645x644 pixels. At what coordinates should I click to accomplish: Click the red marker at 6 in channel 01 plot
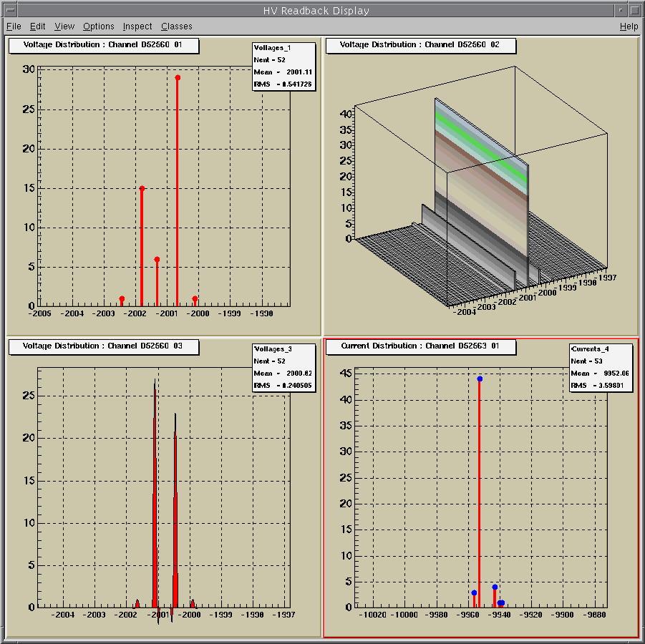click(157, 260)
